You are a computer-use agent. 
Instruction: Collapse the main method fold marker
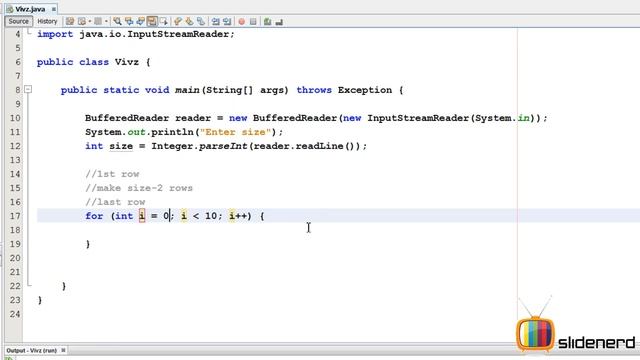[x=28, y=89]
